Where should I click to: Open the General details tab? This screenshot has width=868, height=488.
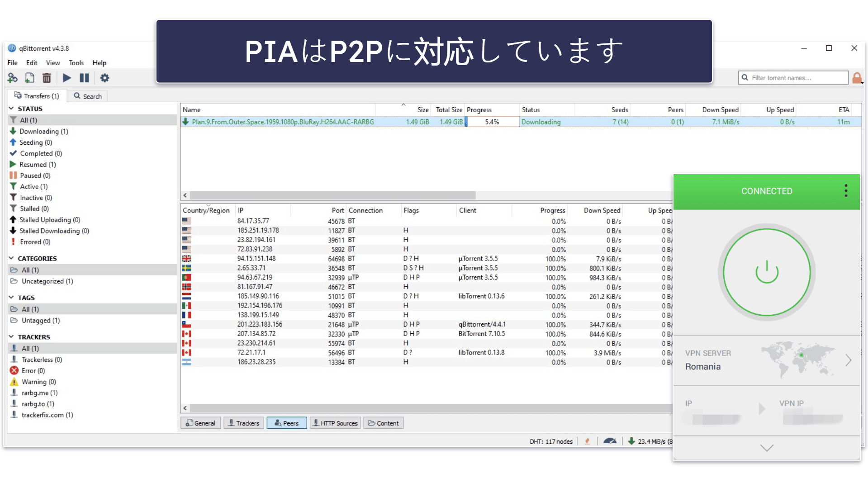point(200,423)
